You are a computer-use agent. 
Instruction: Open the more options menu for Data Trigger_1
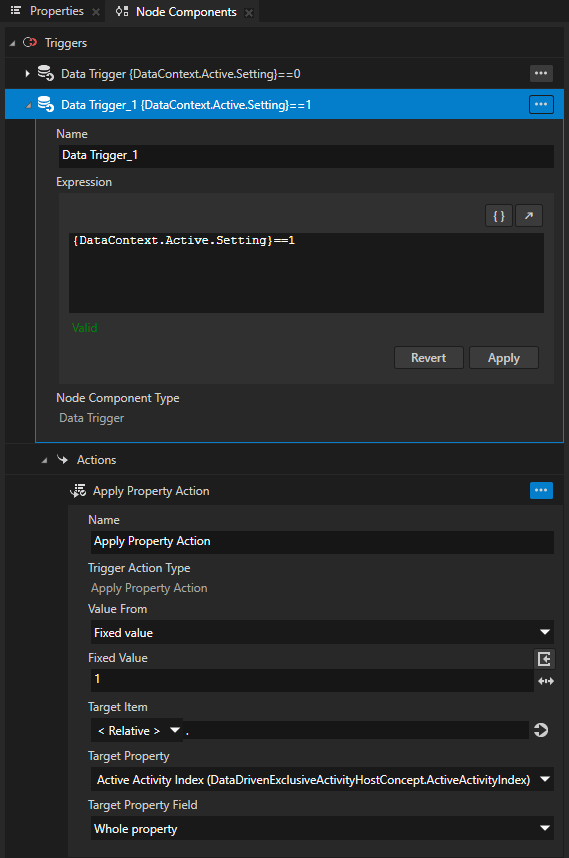(x=541, y=105)
